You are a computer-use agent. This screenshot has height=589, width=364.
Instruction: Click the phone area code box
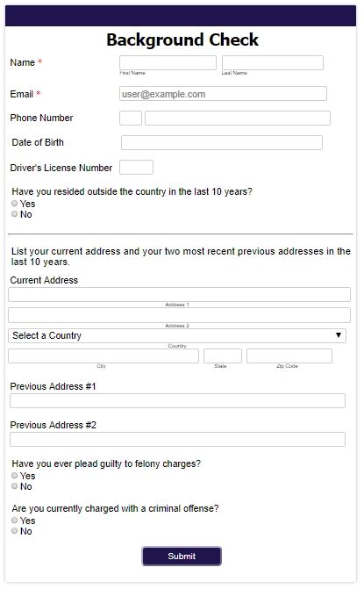coord(131,118)
